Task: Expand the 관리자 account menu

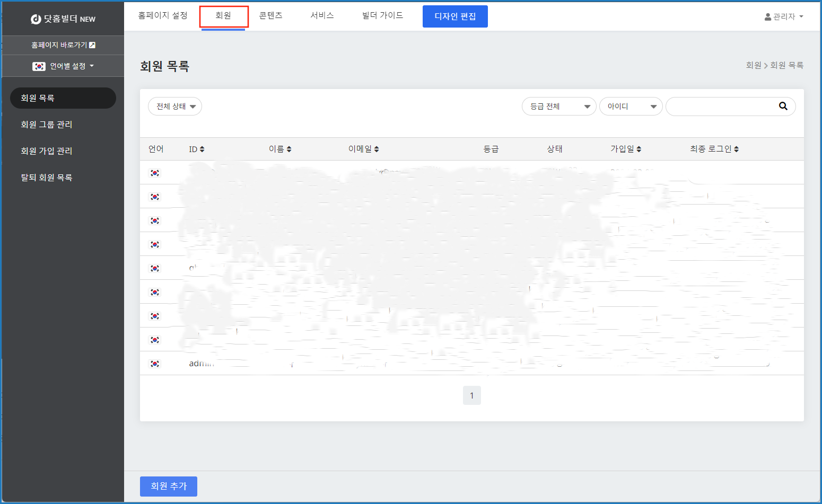Action: point(784,17)
